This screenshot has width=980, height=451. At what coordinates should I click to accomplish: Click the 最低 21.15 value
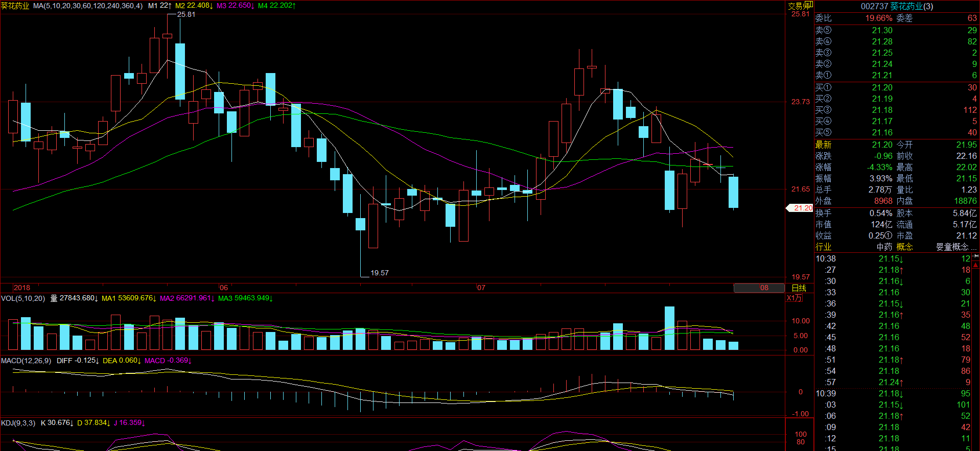point(967,178)
